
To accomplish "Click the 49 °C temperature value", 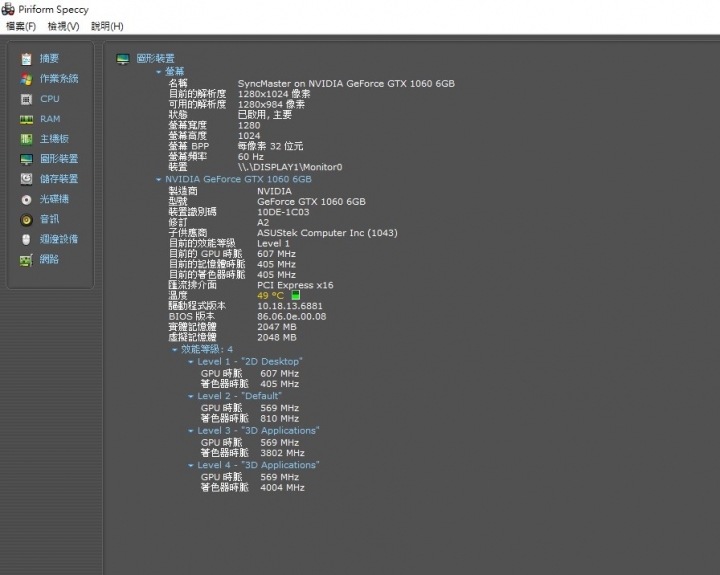I will coord(270,296).
